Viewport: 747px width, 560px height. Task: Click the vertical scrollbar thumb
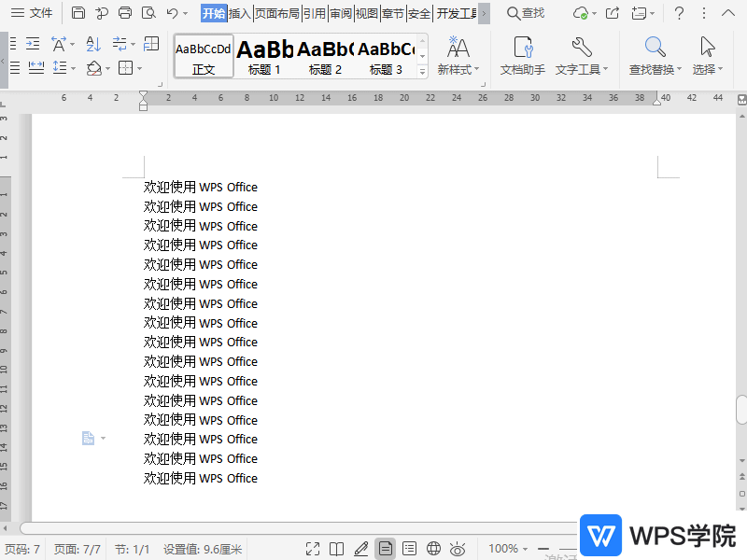(x=741, y=410)
